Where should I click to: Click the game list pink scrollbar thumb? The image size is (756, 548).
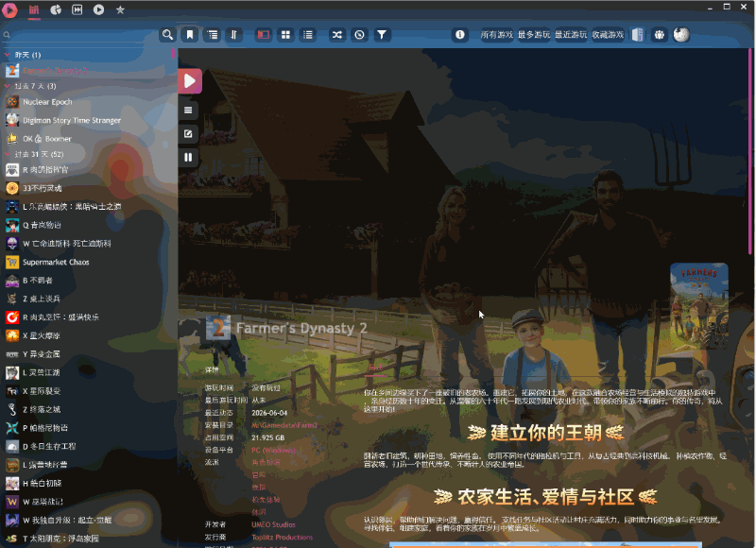(173, 53)
